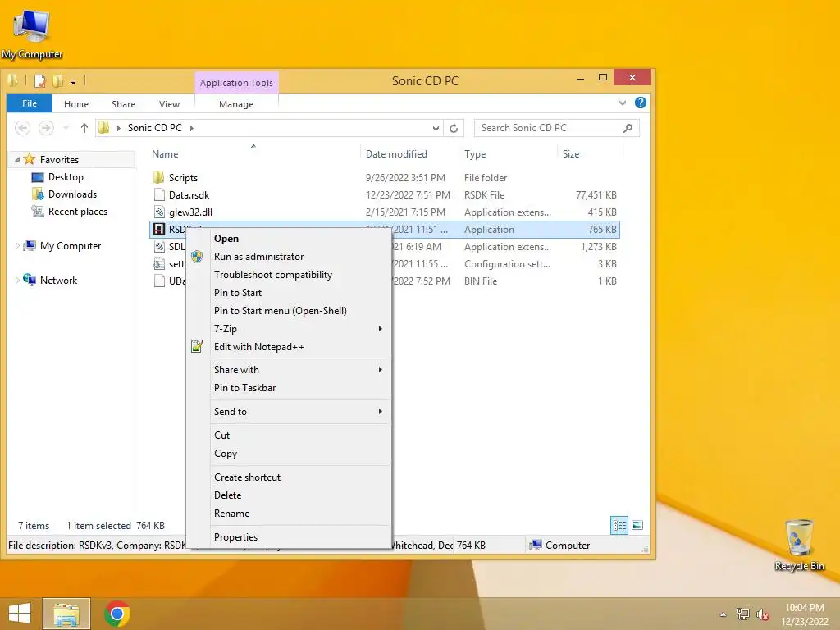840x630 pixels.
Task: Open the address bar history dropdown
Action: coord(436,128)
